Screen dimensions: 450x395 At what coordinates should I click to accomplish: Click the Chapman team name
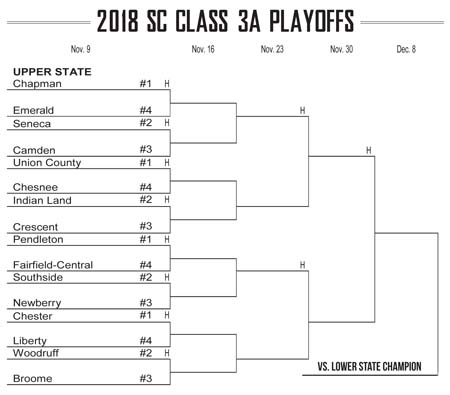tap(37, 84)
